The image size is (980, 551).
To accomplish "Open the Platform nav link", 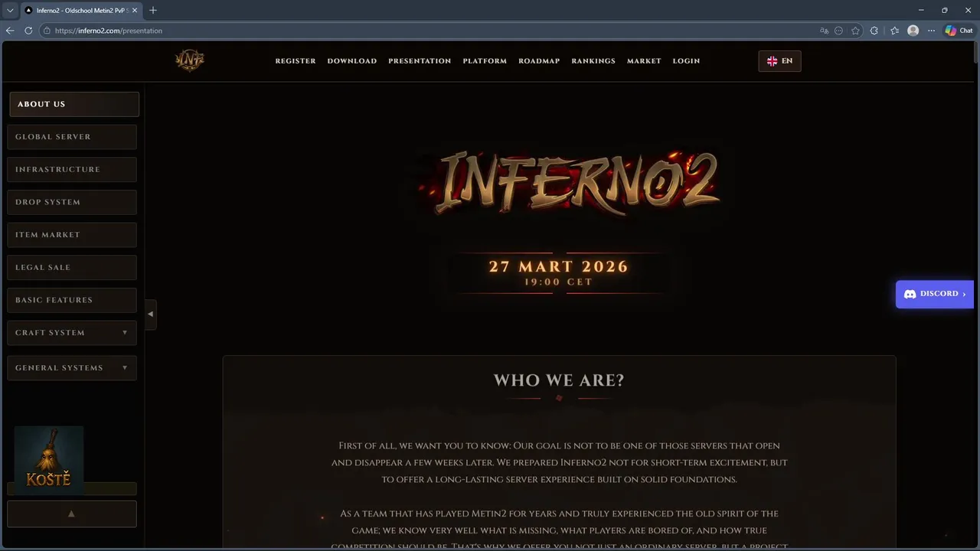I will click(x=485, y=61).
